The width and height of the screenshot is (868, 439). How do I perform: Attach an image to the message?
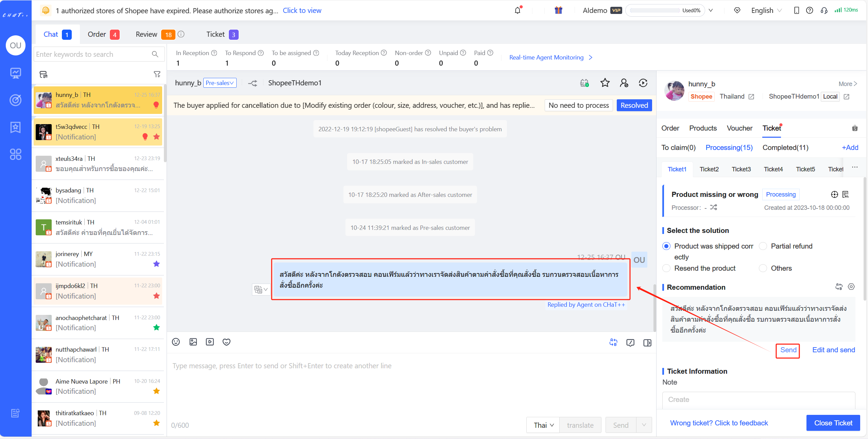pyautogui.click(x=193, y=342)
